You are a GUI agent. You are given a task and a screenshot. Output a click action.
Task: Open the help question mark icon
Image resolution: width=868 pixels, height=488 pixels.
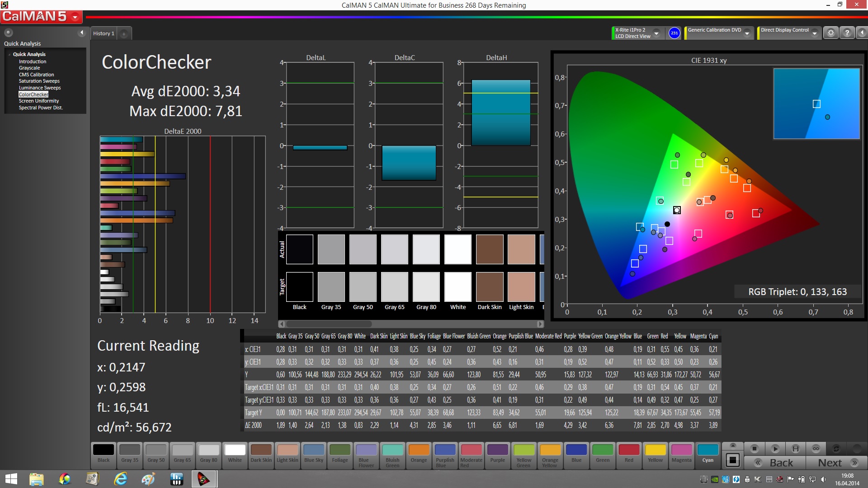[x=847, y=33]
